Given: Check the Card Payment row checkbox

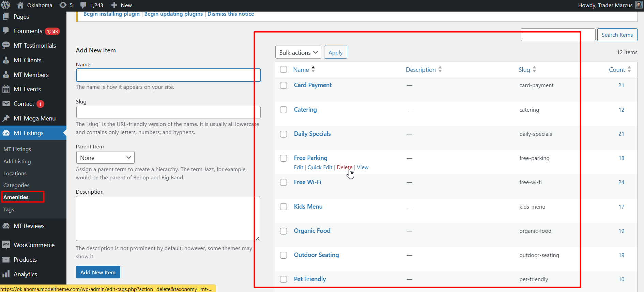Looking at the screenshot, I should tap(283, 85).
